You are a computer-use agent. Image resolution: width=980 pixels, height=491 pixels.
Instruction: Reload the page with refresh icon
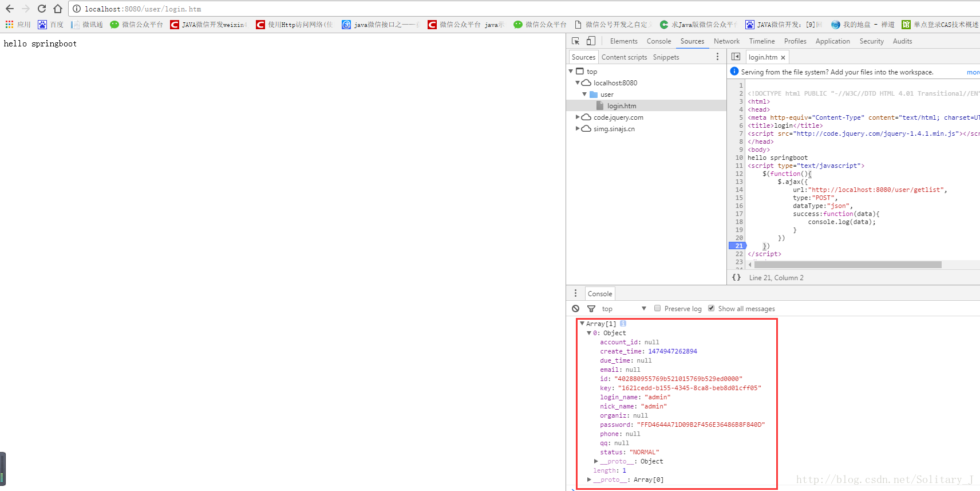pos(42,9)
